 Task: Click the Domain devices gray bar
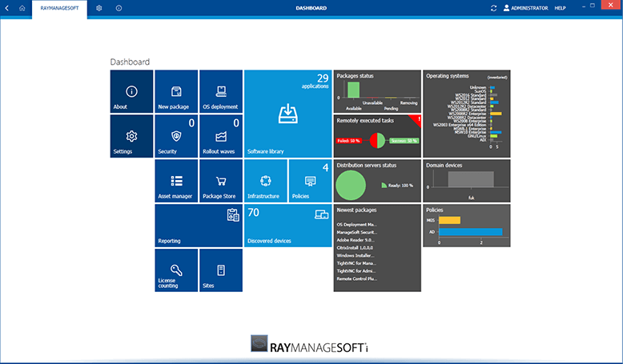click(471, 179)
